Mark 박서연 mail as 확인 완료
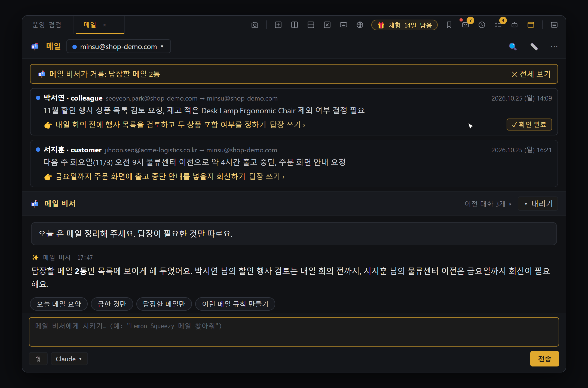The height and width of the screenshot is (388, 588). [529, 125]
